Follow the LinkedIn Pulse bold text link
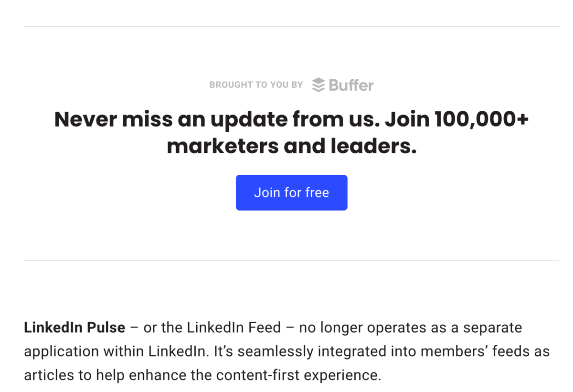The width and height of the screenshot is (573, 392). (74, 328)
